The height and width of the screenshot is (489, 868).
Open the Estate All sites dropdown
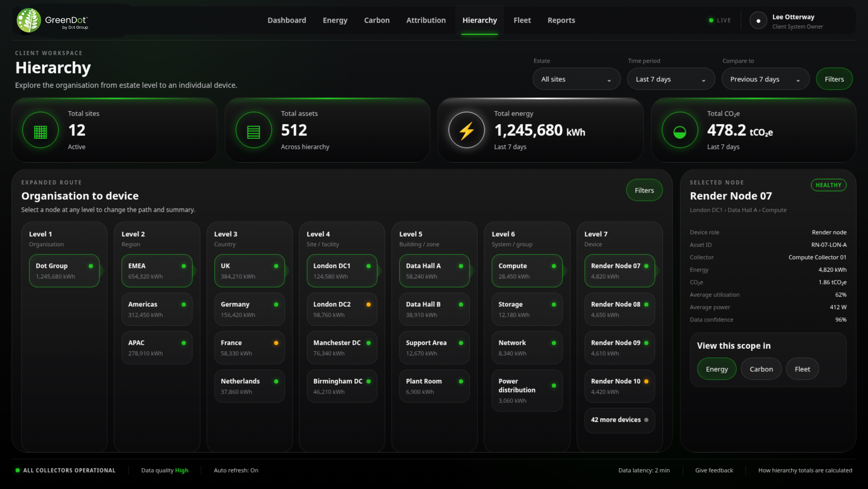point(576,79)
